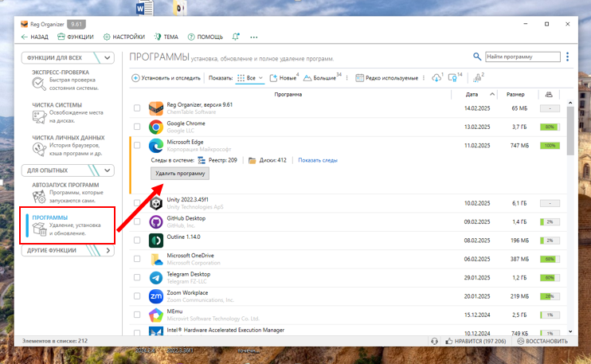The width and height of the screenshot is (591, 364).
Task: Click the GitHub Desktop icon
Action: click(155, 221)
